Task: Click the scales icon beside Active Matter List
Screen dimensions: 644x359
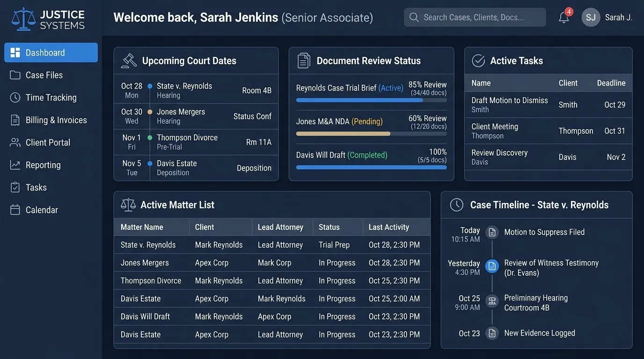Action: [128, 205]
